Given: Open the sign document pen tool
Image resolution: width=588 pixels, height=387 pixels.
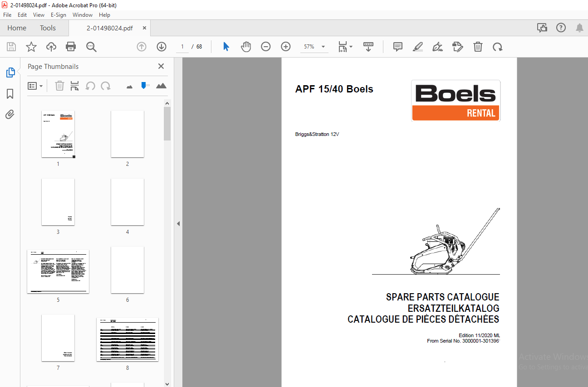Looking at the screenshot, I should click(438, 47).
